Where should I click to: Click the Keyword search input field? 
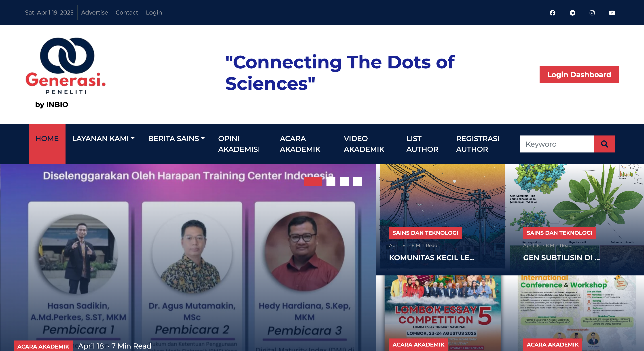[x=557, y=144]
